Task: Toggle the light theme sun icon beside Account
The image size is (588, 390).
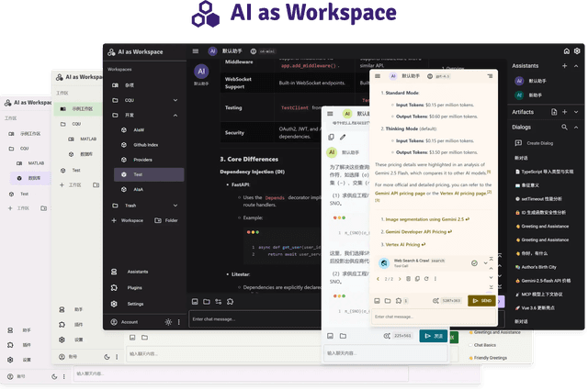Action: pyautogui.click(x=168, y=322)
